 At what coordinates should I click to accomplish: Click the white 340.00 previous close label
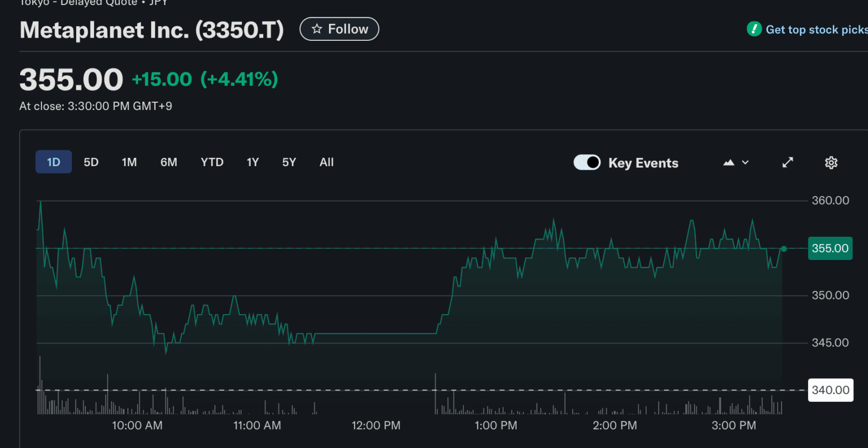tap(830, 390)
